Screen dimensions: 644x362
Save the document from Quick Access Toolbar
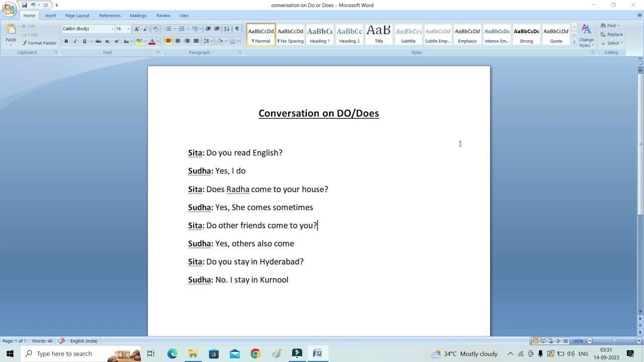[x=24, y=5]
